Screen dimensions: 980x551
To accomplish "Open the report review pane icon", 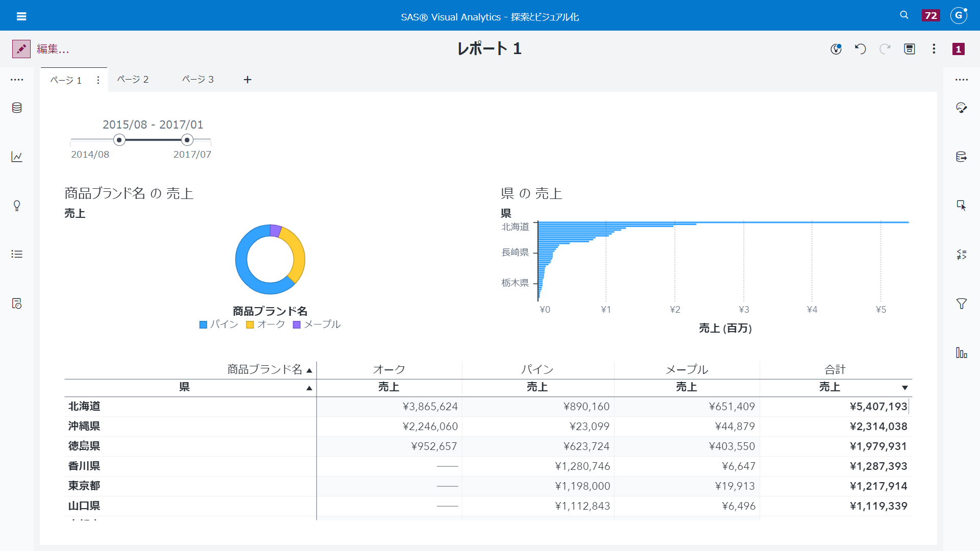I will (x=17, y=304).
